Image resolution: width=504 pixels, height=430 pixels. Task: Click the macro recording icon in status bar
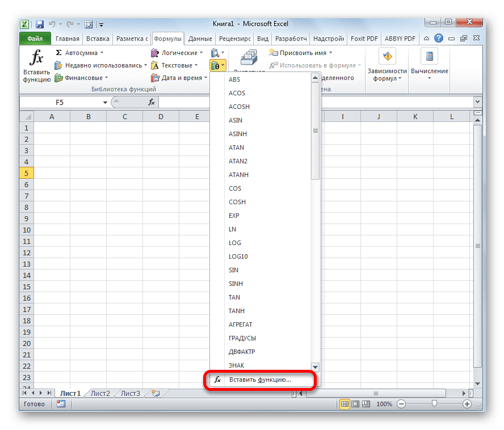pyautogui.click(x=61, y=404)
